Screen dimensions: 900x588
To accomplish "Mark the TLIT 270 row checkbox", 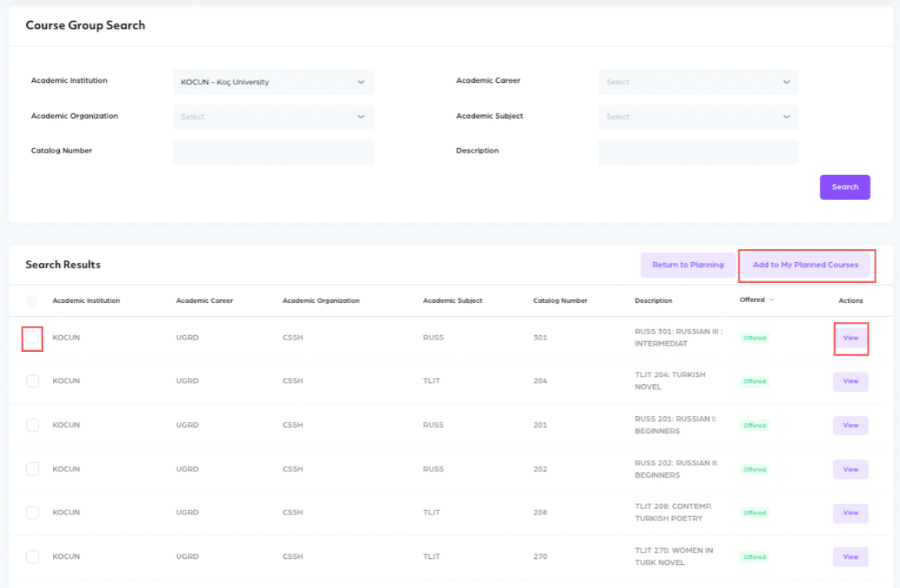I will [32, 557].
